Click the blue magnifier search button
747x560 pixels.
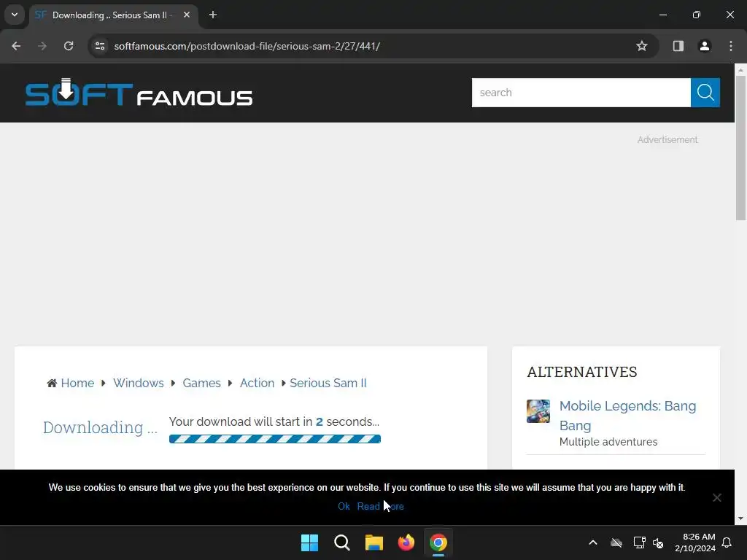(705, 93)
